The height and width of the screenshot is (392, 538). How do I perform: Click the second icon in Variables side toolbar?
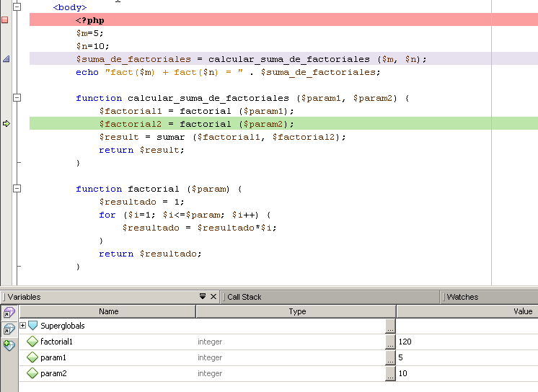click(x=9, y=329)
